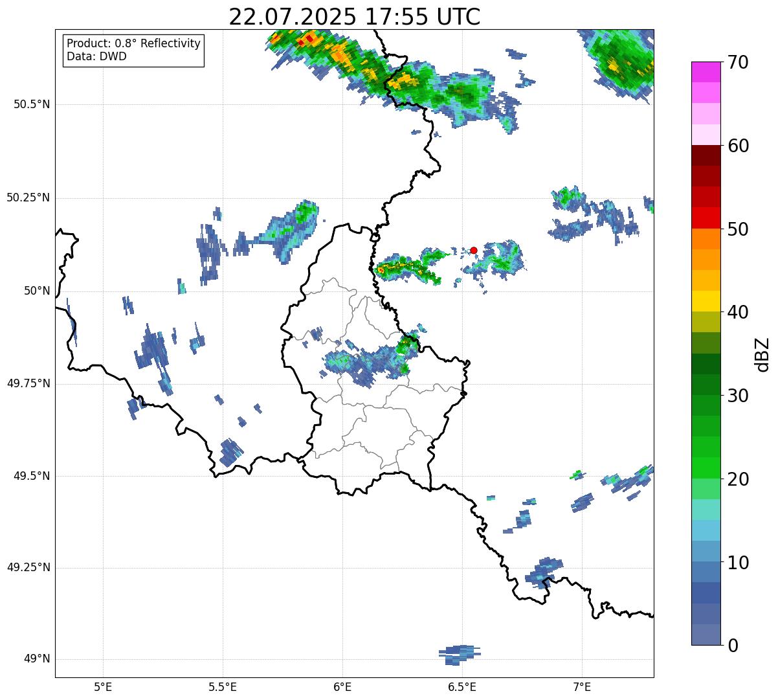Image resolution: width=778 pixels, height=700 pixels.
Task: Click the "Data: DWD" text
Action: tap(96, 56)
